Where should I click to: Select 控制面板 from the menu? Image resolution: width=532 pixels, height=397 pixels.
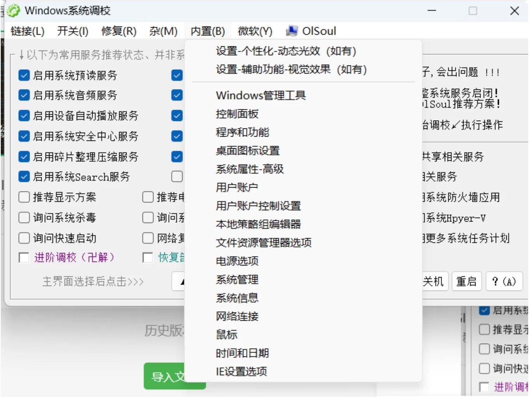click(x=237, y=114)
